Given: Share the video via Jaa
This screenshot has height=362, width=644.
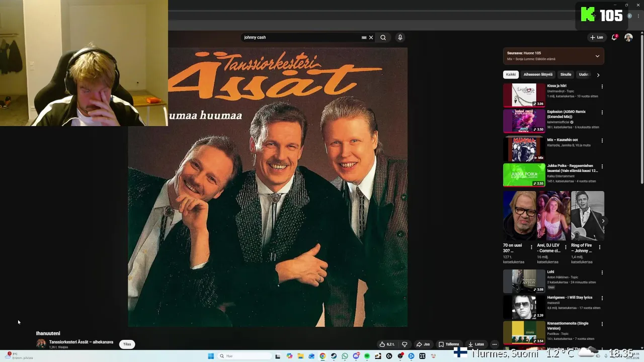Looking at the screenshot, I should 423,344.
